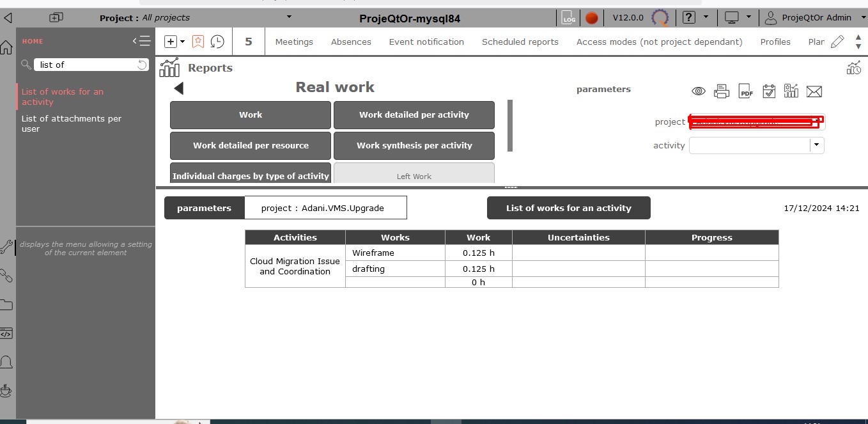This screenshot has height=424, width=868.
Task: Open the Scheduled reports tab
Action: (x=520, y=42)
